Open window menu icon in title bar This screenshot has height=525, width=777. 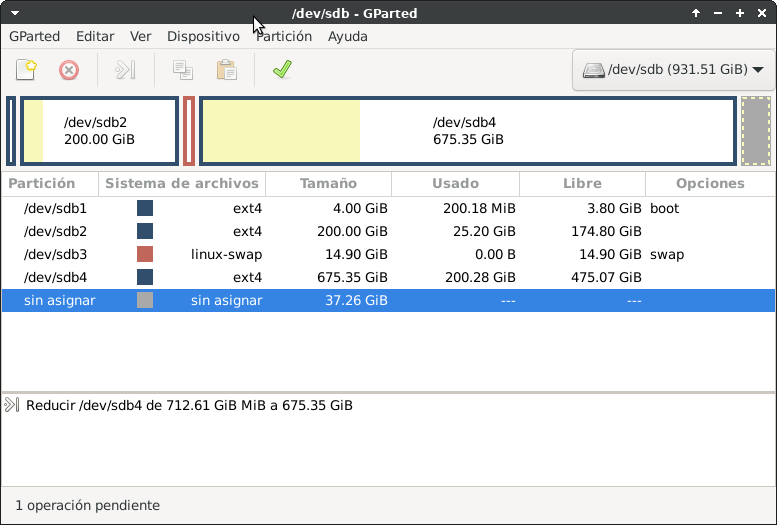pos(11,13)
